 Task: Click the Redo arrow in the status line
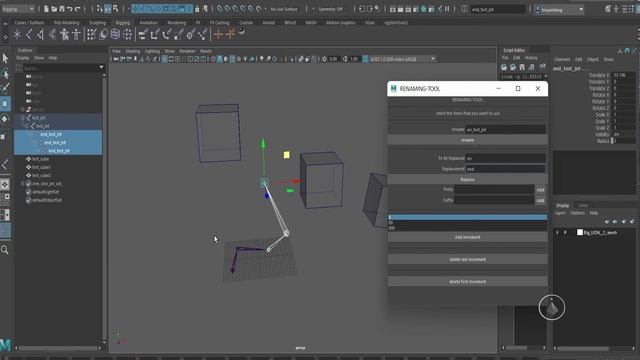[78, 9]
